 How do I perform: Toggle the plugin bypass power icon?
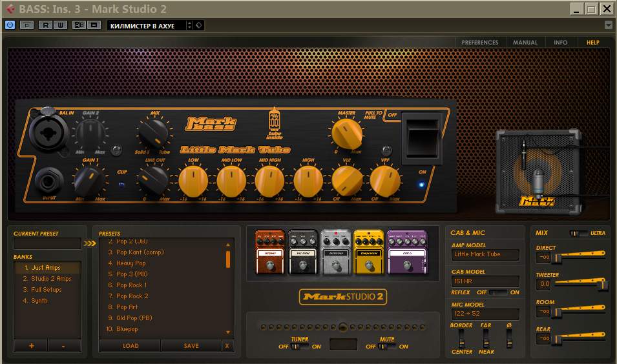click(10, 25)
